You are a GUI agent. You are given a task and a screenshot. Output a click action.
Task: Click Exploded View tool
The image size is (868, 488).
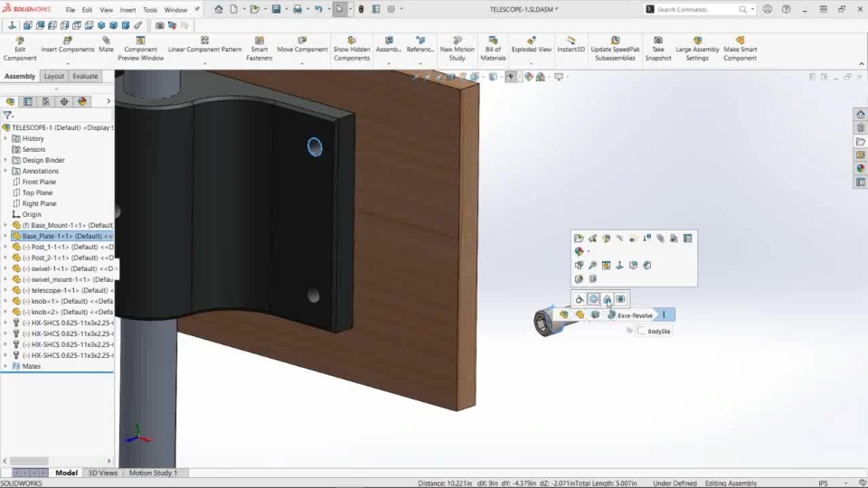point(532,45)
